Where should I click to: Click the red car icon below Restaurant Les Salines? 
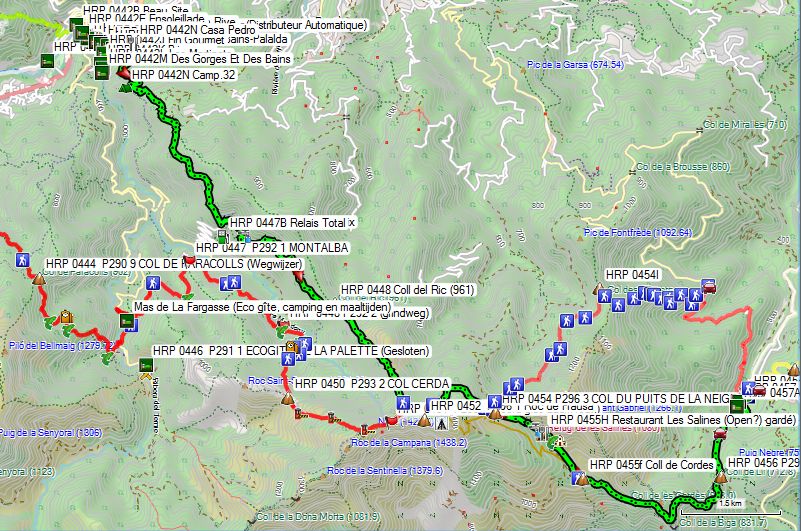point(719,435)
